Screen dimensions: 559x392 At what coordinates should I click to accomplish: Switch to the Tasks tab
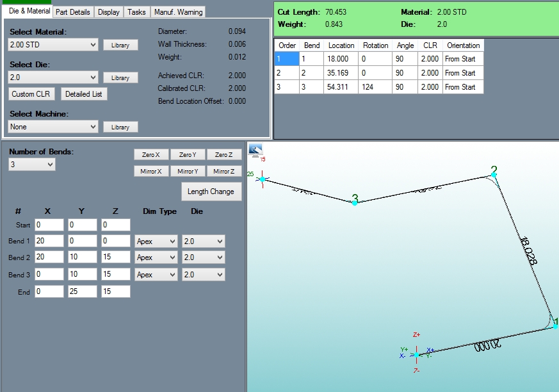[x=136, y=12]
